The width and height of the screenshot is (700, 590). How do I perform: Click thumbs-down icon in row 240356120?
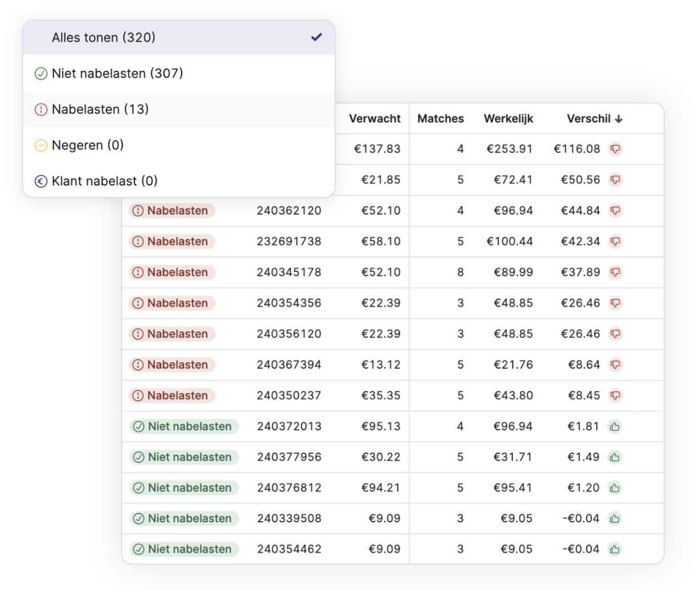point(615,334)
